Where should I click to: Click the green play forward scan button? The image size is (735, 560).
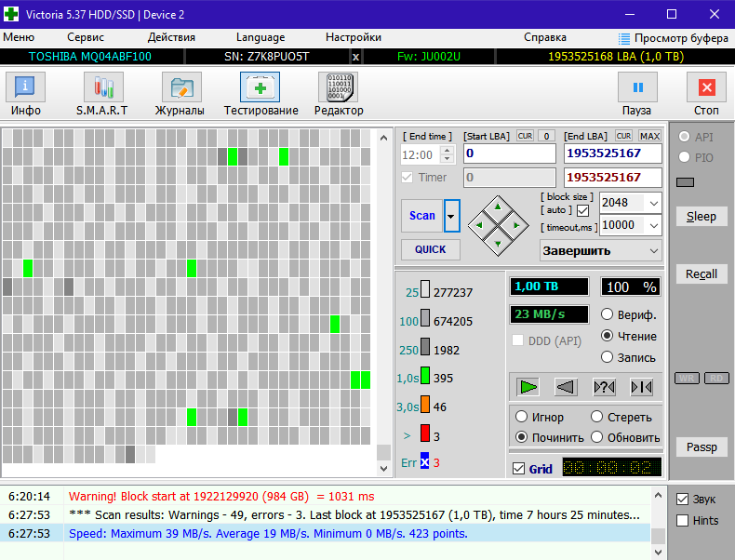pyautogui.click(x=529, y=387)
